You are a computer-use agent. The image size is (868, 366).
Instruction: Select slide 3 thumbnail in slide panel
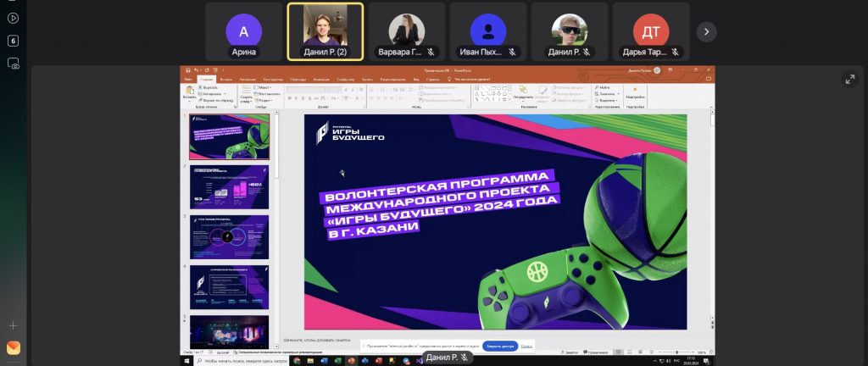[x=229, y=237]
